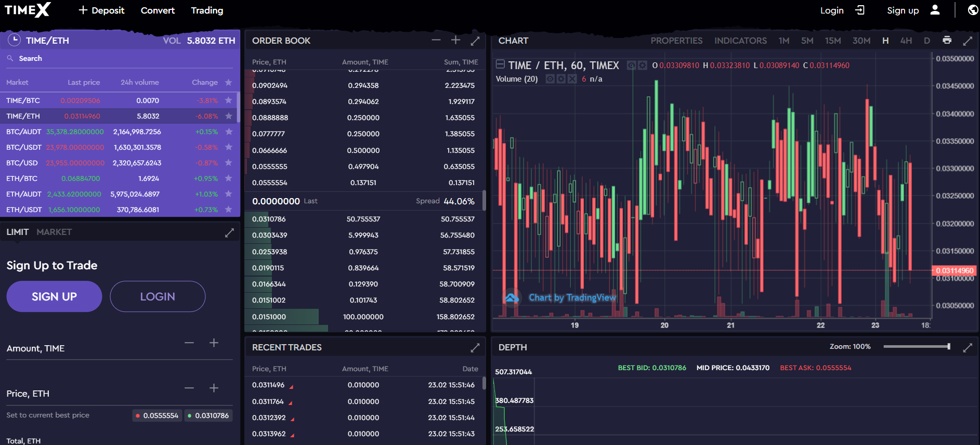The image size is (980, 445).
Task: Toggle Volume indicator visibility eye
Action: pos(550,79)
